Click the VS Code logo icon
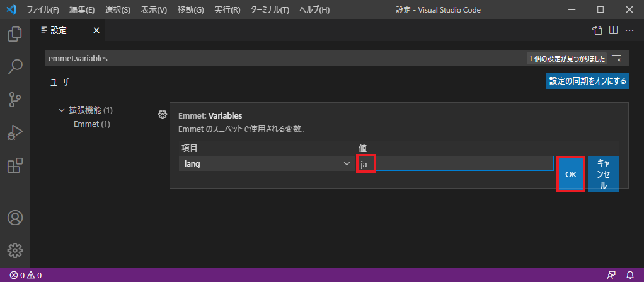Screen dimensions: 644x282 [11, 9]
